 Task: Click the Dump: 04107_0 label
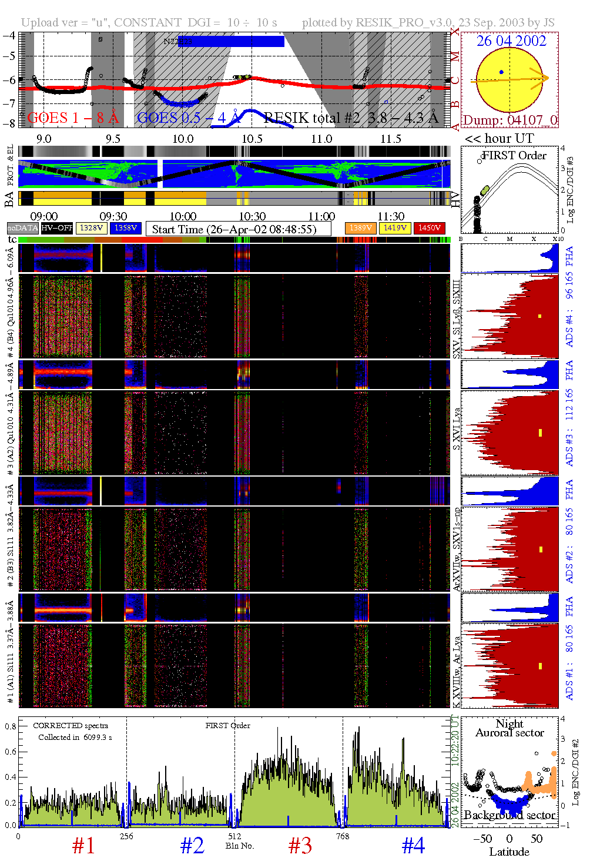click(509, 120)
